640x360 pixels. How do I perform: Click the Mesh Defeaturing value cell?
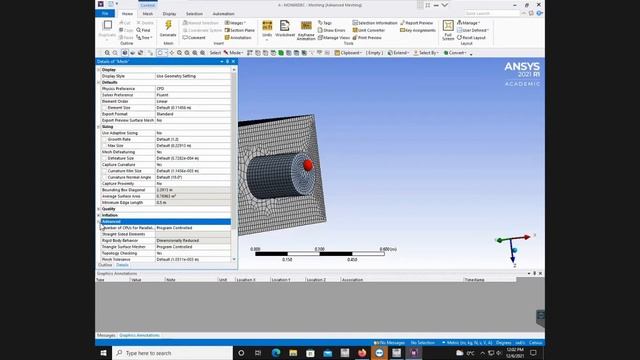coord(193,152)
